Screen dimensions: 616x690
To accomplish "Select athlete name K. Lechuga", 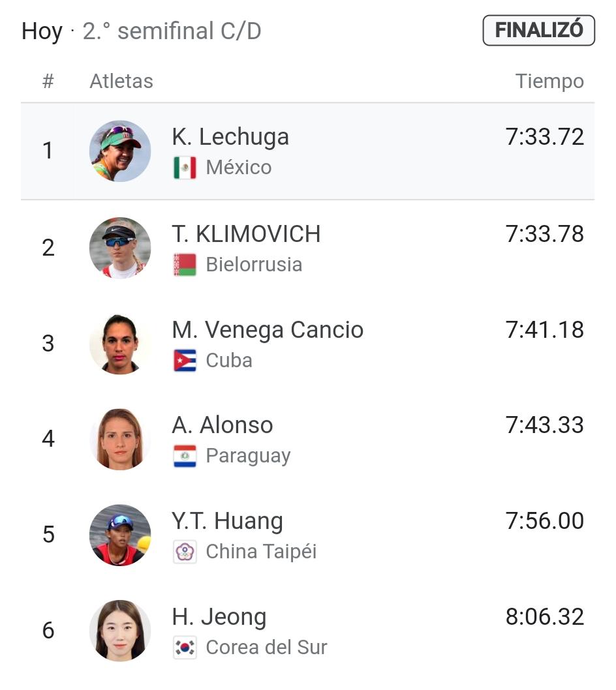I will click(x=230, y=138).
